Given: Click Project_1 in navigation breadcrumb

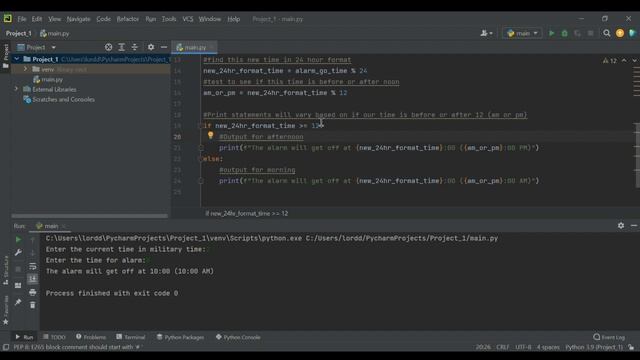Looking at the screenshot, I should [x=18, y=33].
